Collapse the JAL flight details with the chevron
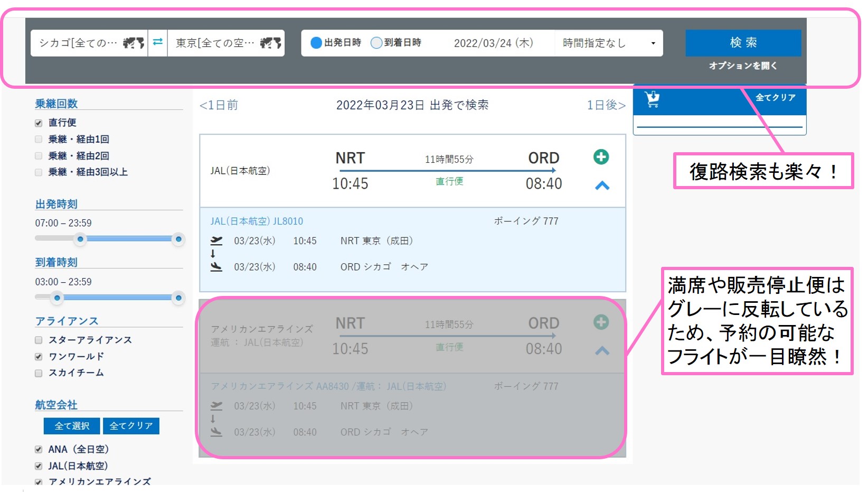The image size is (868, 492). pos(602,185)
